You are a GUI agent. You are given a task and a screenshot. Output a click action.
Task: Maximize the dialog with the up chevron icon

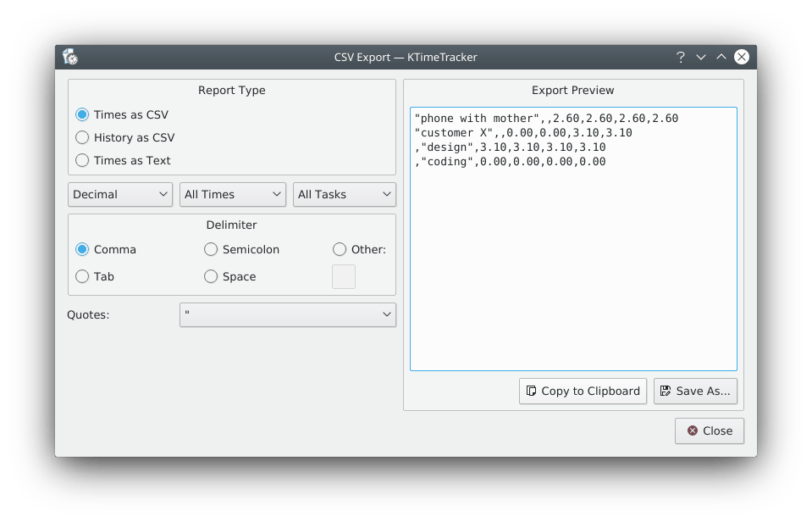point(721,57)
